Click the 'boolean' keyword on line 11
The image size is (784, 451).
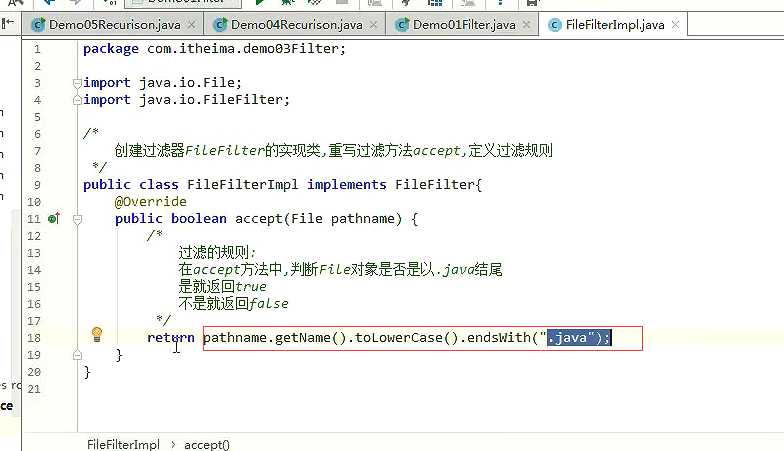198,219
